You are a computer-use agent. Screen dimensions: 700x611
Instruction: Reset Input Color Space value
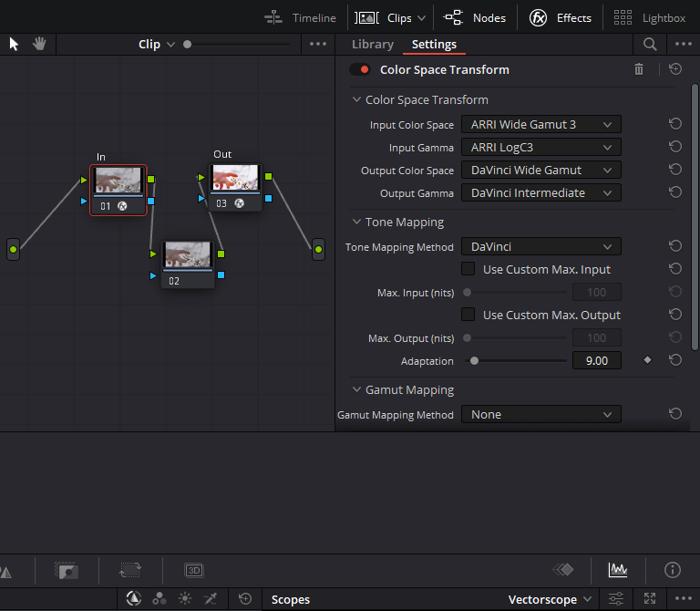(x=675, y=124)
